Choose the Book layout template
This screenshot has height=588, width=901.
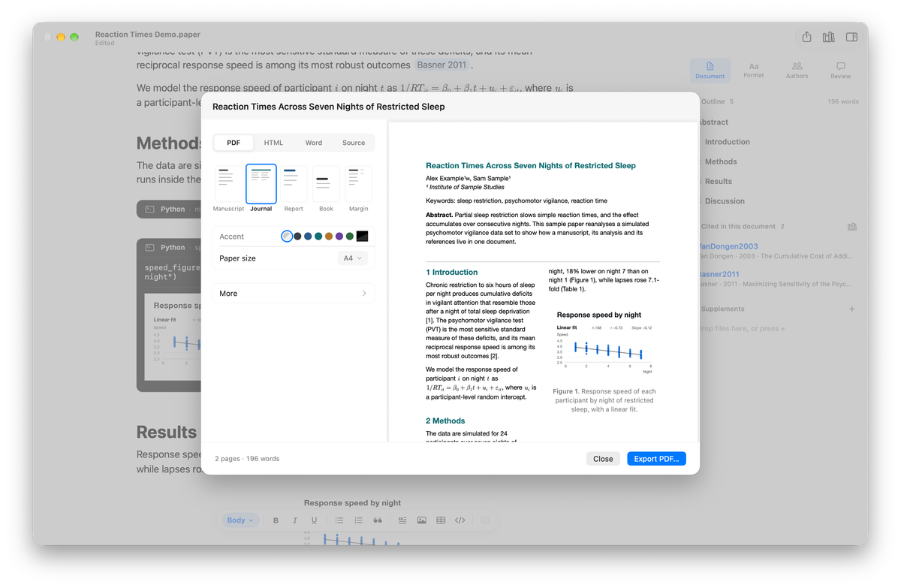326,188
